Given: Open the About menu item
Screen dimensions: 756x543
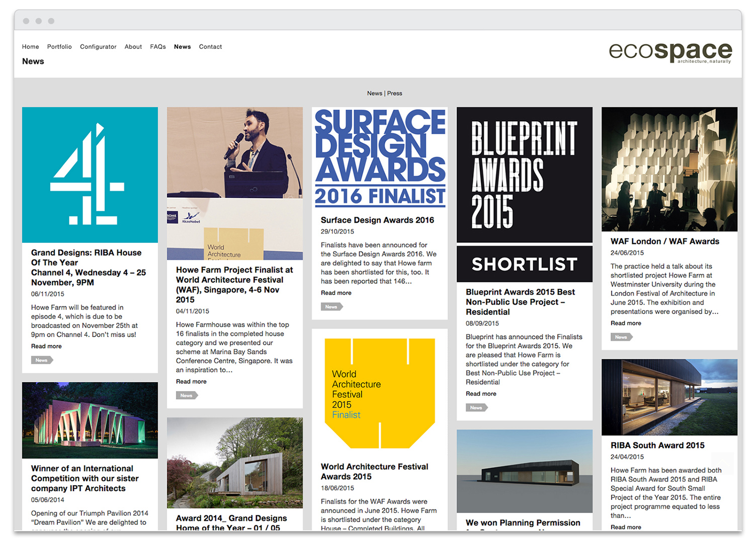Looking at the screenshot, I should pos(133,47).
